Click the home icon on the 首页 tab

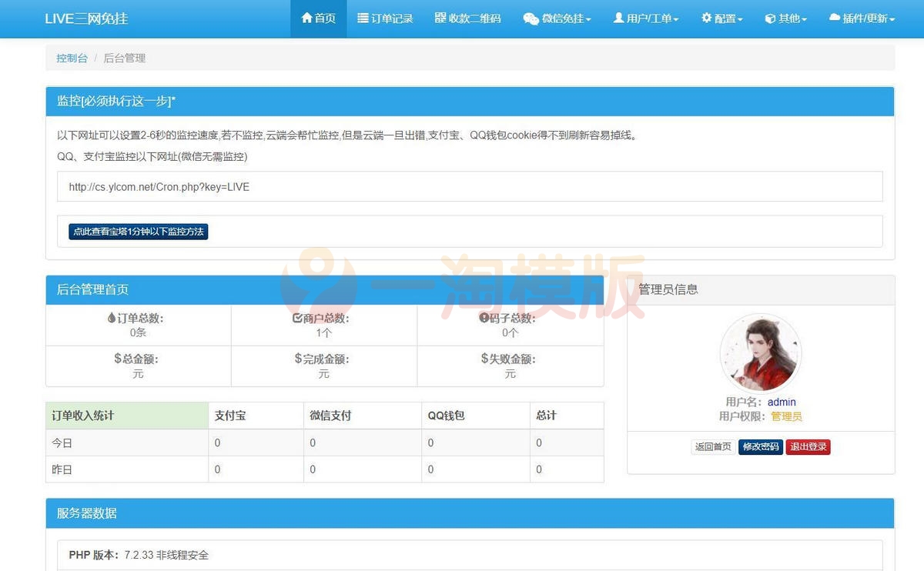click(x=307, y=18)
